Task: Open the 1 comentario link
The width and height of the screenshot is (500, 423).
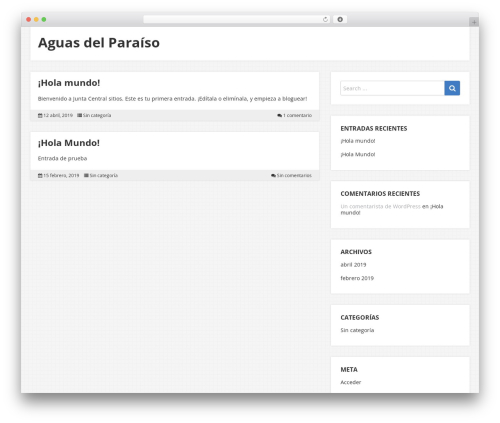Action: click(x=297, y=115)
